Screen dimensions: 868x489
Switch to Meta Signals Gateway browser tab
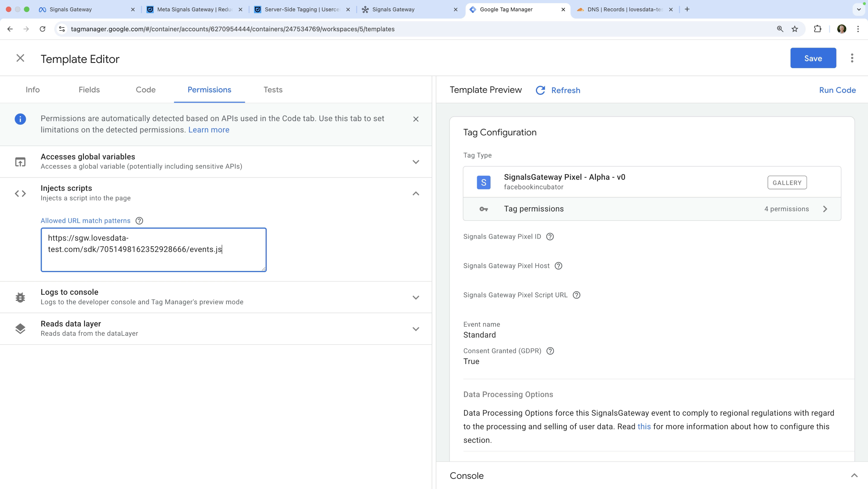(194, 9)
